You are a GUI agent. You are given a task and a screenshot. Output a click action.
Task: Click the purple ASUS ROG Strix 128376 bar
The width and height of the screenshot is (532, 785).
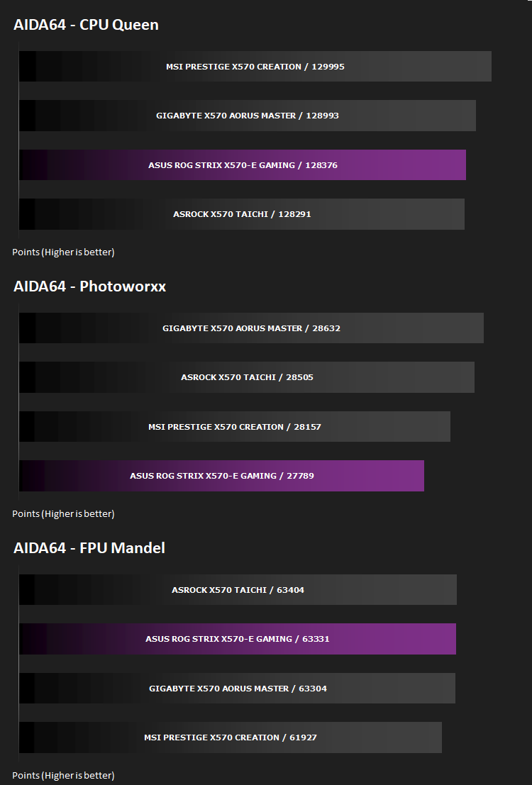[x=243, y=165]
